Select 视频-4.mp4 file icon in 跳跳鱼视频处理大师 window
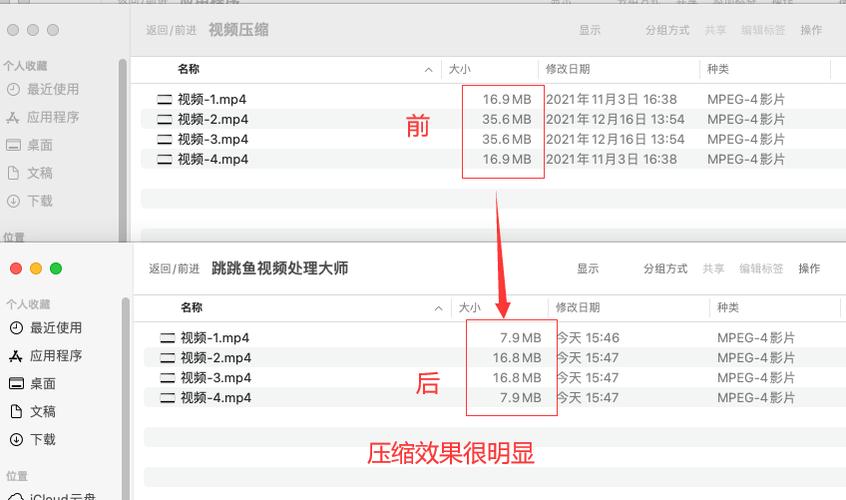 (167, 398)
